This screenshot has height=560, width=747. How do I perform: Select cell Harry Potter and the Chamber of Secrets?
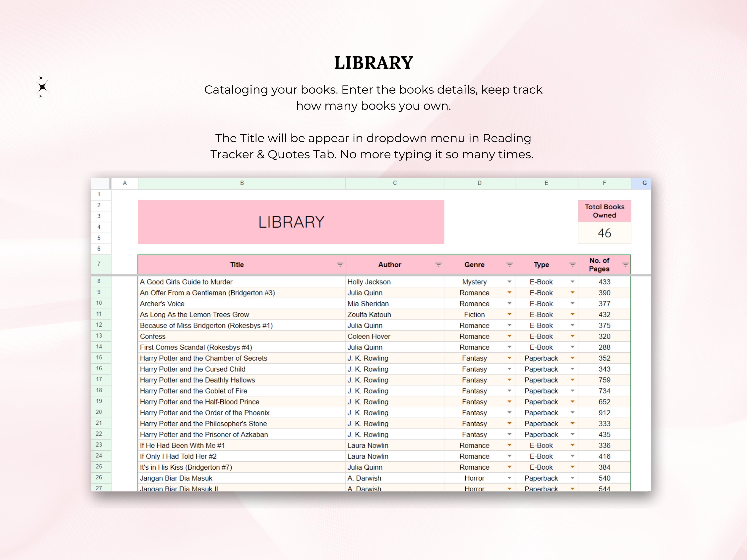tap(242, 358)
